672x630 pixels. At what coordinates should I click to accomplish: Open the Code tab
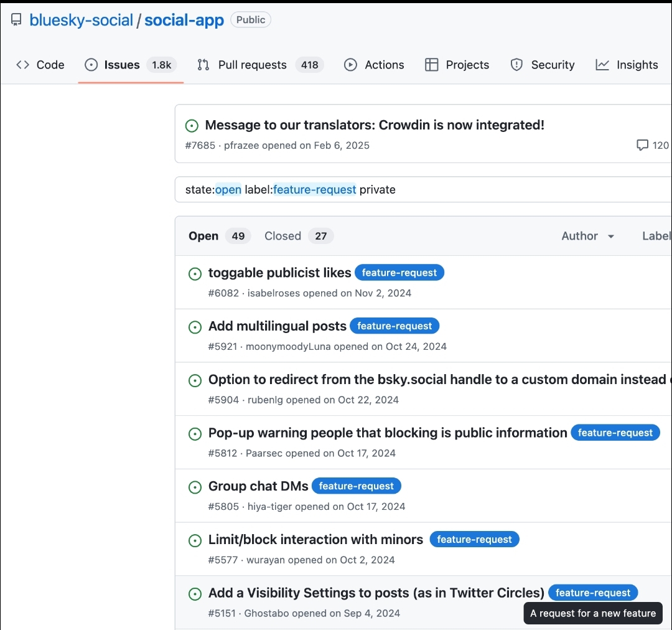tap(40, 65)
